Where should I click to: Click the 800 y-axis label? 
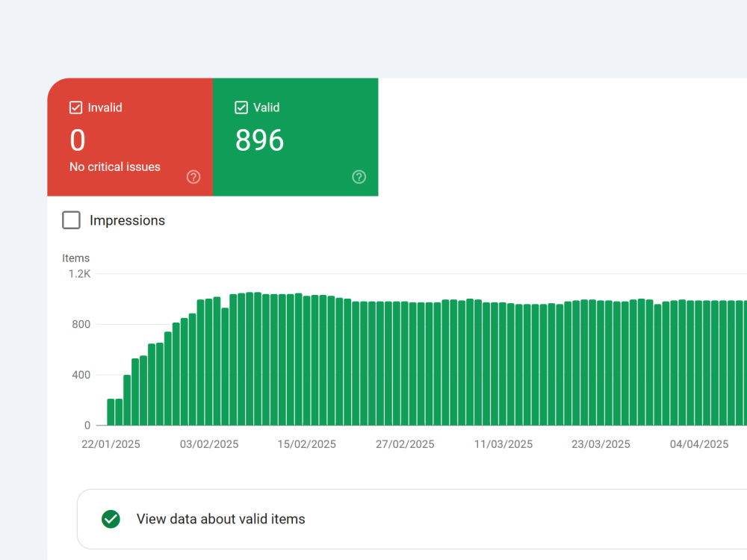point(81,324)
